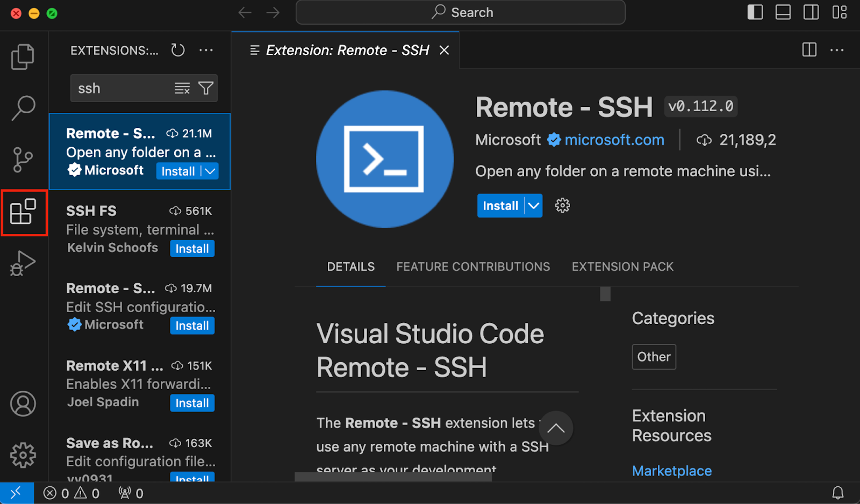Select Remote X11 in the extensions list

click(140, 384)
